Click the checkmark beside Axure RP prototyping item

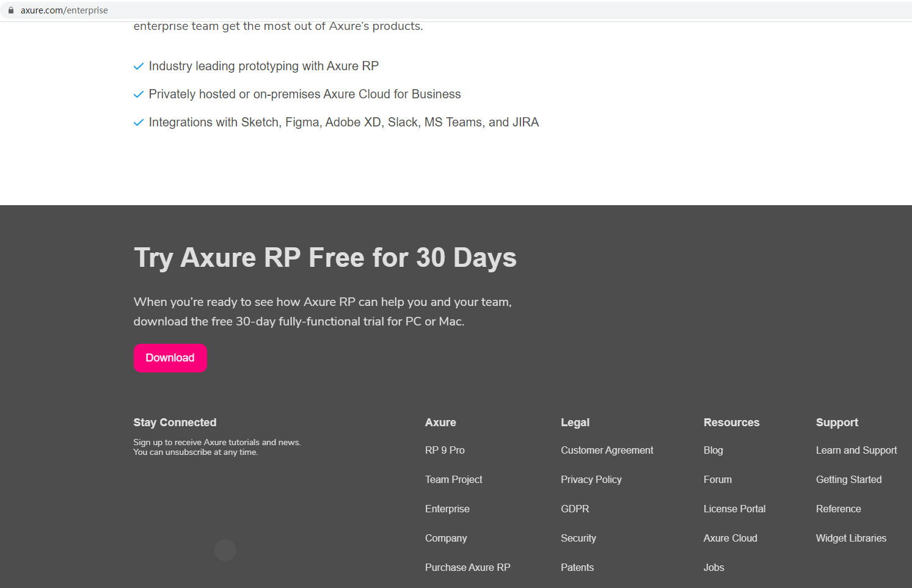tap(139, 66)
